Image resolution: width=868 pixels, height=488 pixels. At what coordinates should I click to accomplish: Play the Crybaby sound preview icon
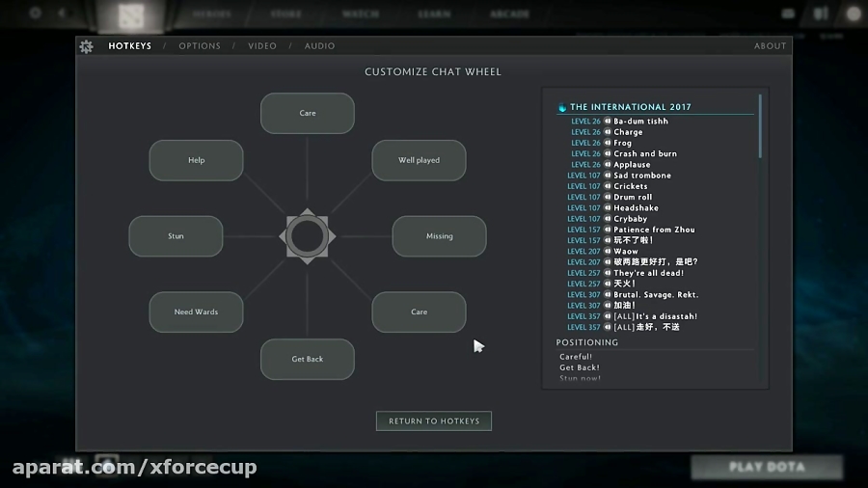pyautogui.click(x=608, y=219)
